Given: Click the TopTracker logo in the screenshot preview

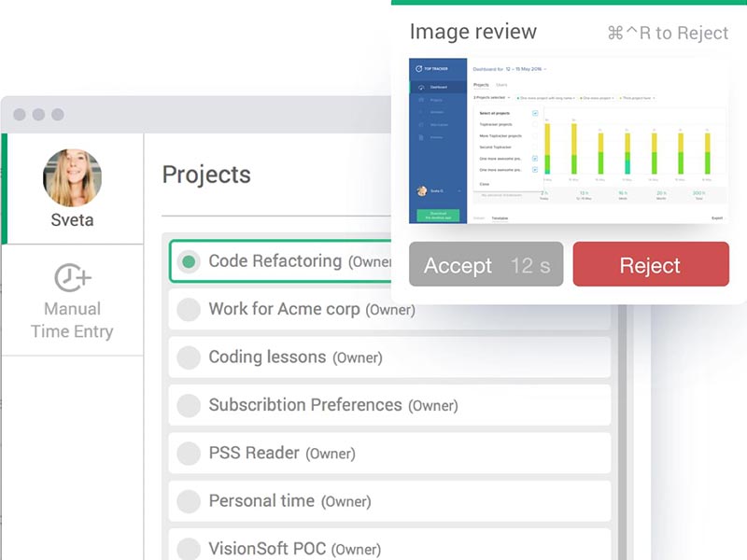Looking at the screenshot, I should click(418, 68).
